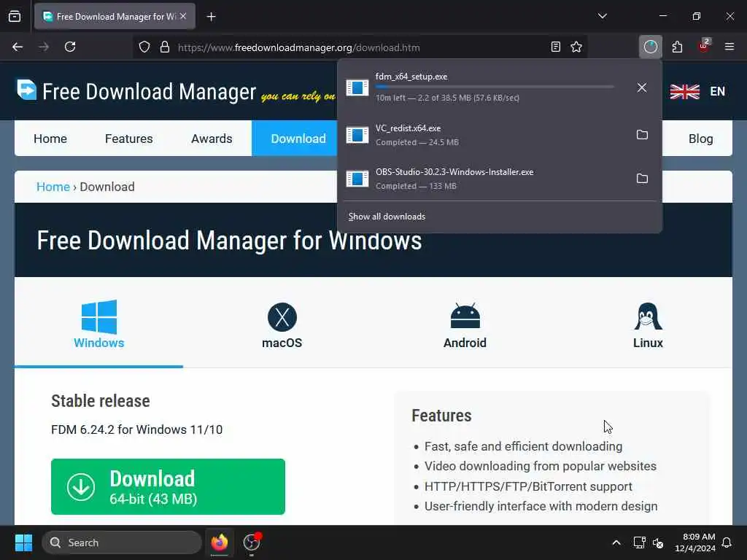Click the forward navigation arrow
Viewport: 747px width, 560px height.
point(44,47)
